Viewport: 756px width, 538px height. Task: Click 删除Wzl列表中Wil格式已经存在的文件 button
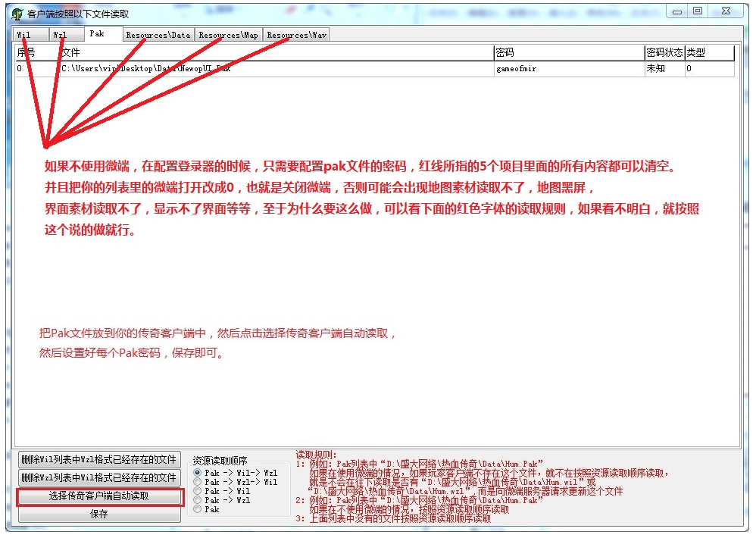[98, 477]
